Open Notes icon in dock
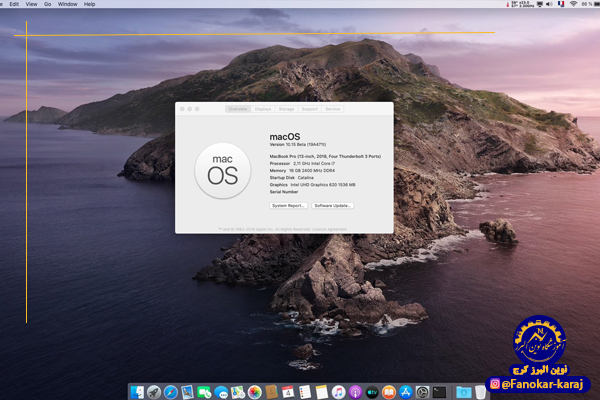The width and height of the screenshot is (600, 400). click(322, 392)
